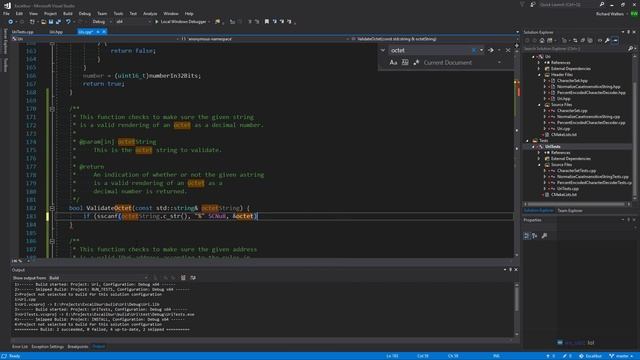Click the Find Next arrow in find box
Viewport: 640px width, 360px height.
491,50
